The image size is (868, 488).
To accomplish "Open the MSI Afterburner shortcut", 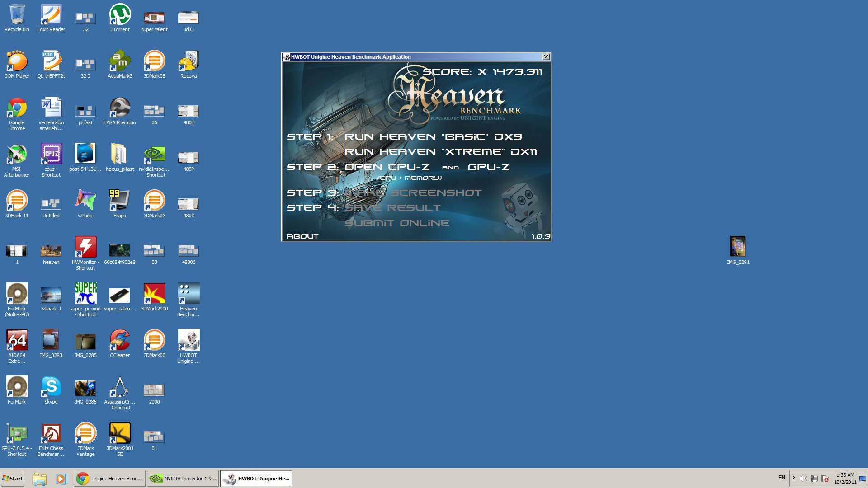I will 17,160.
